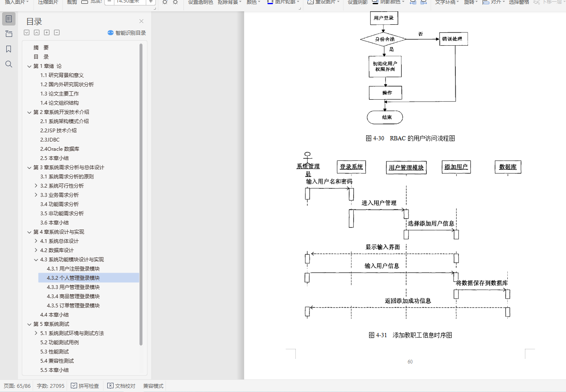Select 1.3 论文主要工作 heading
Viewport: 566px width, 392px height.
point(59,94)
